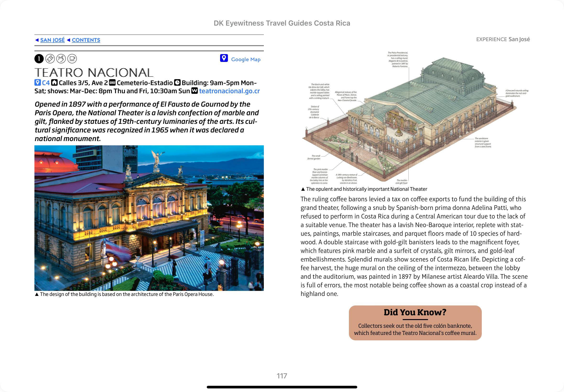Click the black number 1 circle icon
This screenshot has width=564, height=392.
[39, 59]
